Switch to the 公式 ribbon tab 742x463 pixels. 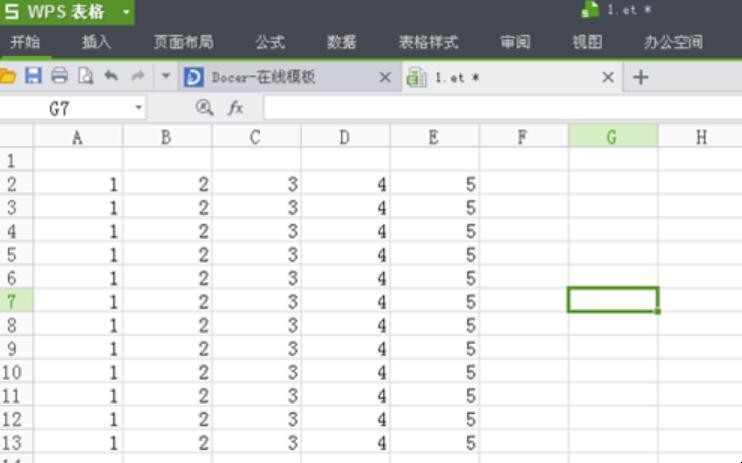[269, 43]
